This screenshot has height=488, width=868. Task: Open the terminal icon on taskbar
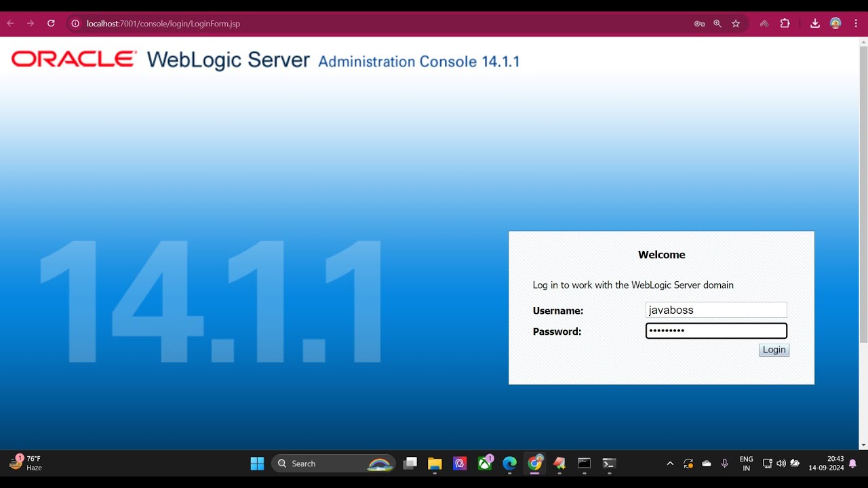click(609, 464)
